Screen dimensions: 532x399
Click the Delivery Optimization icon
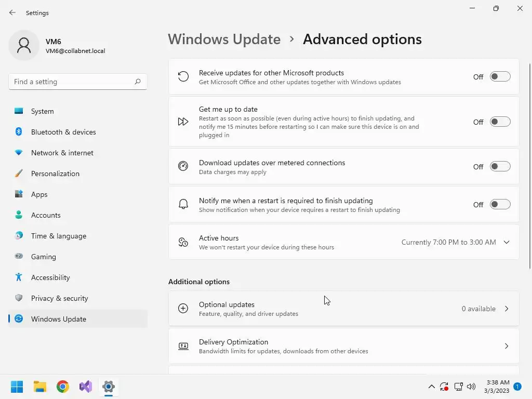pos(183,345)
